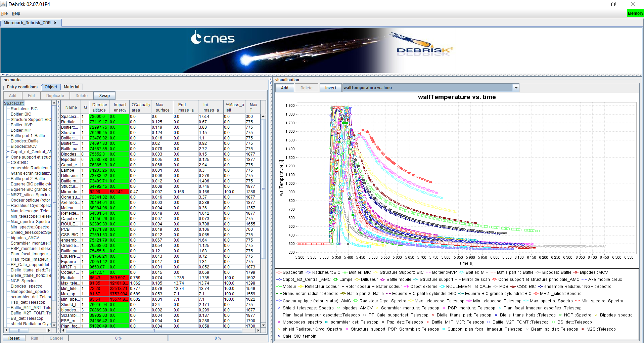644x343 pixels.
Task: Click the object tree scroll-up arrow
Action: coord(54,103)
